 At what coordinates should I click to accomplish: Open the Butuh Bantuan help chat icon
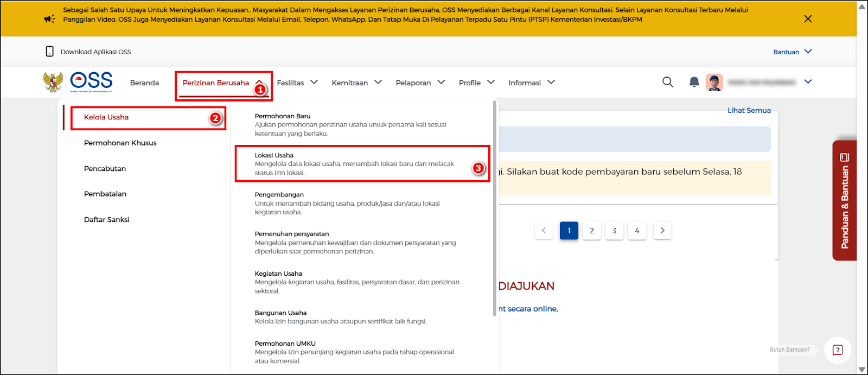click(837, 350)
